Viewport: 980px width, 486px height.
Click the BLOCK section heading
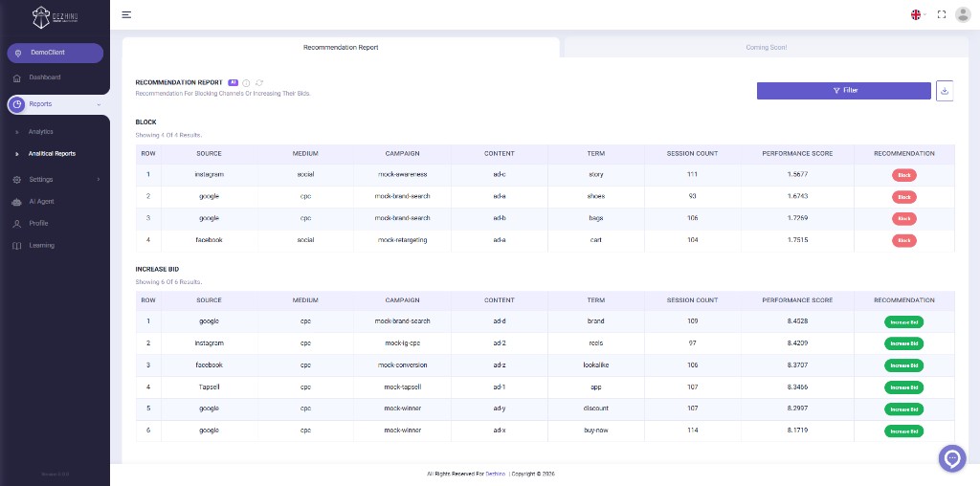[145, 122]
